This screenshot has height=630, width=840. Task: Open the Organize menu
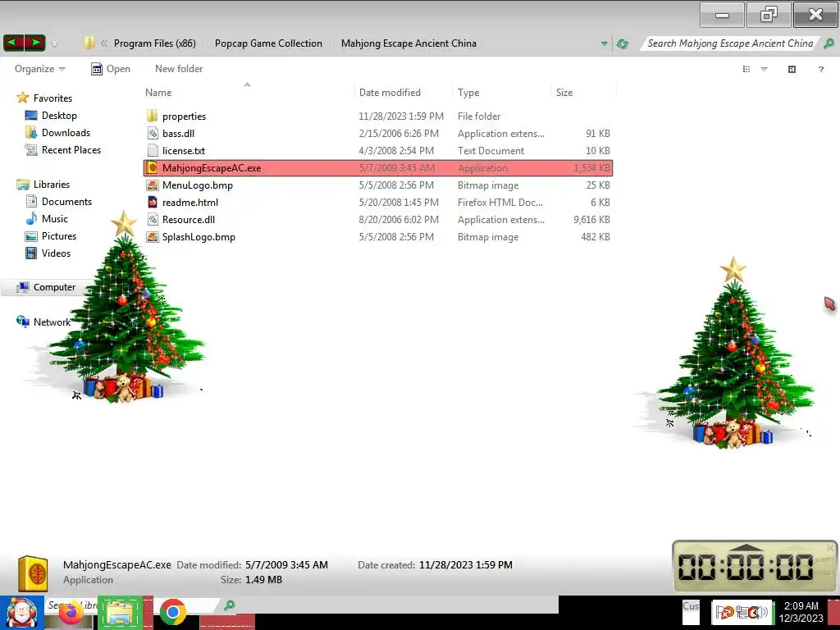tap(39, 69)
